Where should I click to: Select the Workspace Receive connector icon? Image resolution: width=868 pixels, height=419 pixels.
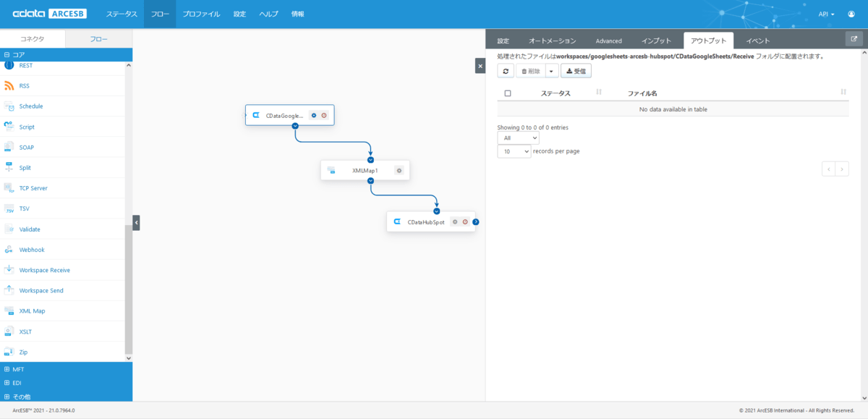pos(9,270)
